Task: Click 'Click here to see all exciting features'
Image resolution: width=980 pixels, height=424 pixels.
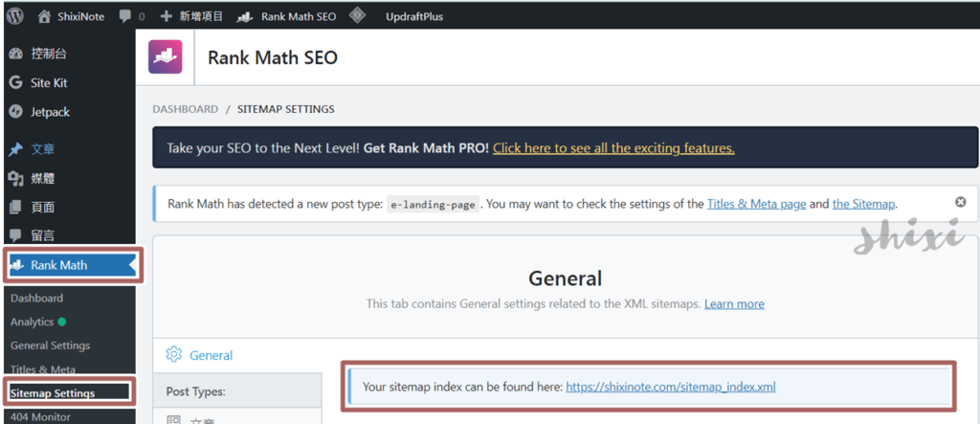Action: [613, 148]
